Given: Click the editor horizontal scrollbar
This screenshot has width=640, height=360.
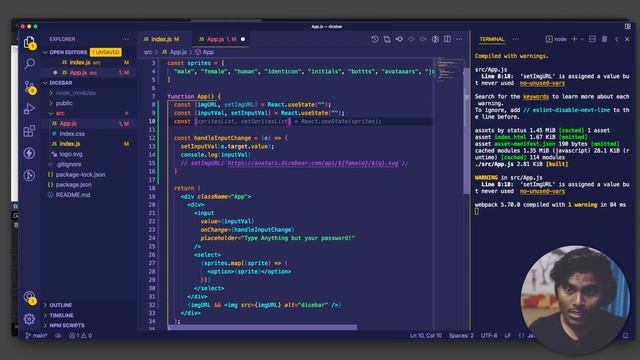Looking at the screenshot, I should click(262, 327).
